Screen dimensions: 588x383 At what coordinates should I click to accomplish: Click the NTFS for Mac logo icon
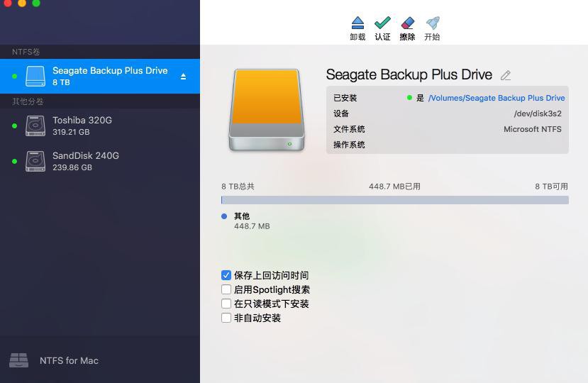(x=18, y=360)
